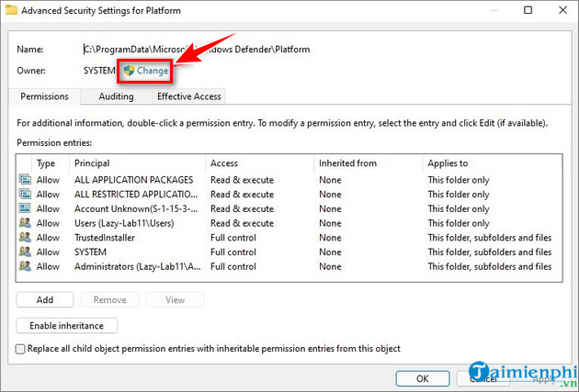Click the Users (Lazy-Lab11\Users) group icon
Viewport: 579px width, 392px height.
pyautogui.click(x=25, y=223)
